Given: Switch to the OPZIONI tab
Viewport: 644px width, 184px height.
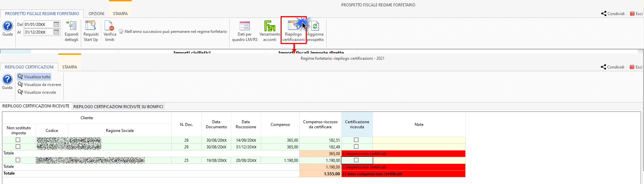Looking at the screenshot, I should (96, 14).
